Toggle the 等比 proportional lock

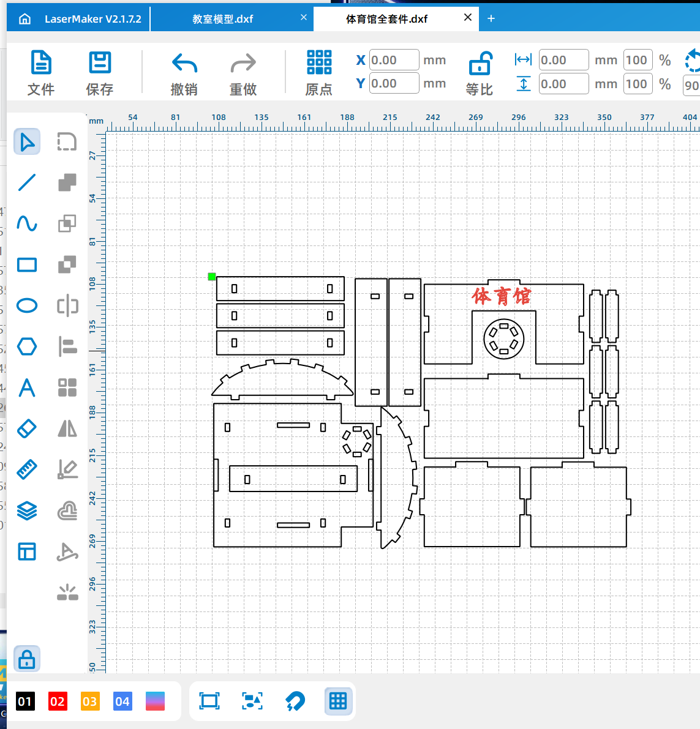point(480,73)
